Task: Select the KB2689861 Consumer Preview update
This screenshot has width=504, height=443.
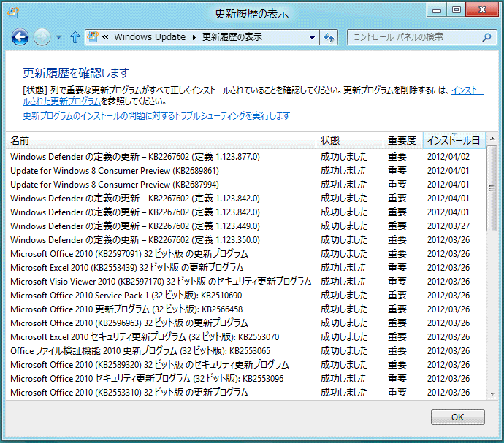Action: (x=245, y=171)
